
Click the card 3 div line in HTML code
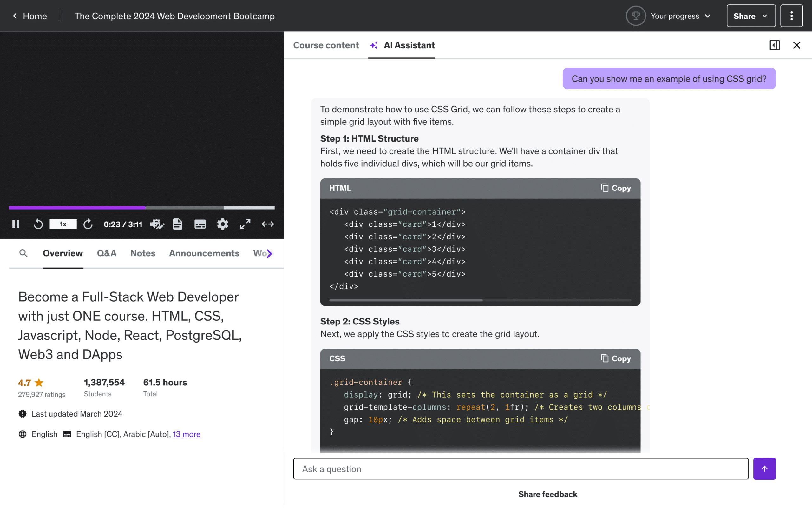tap(405, 249)
